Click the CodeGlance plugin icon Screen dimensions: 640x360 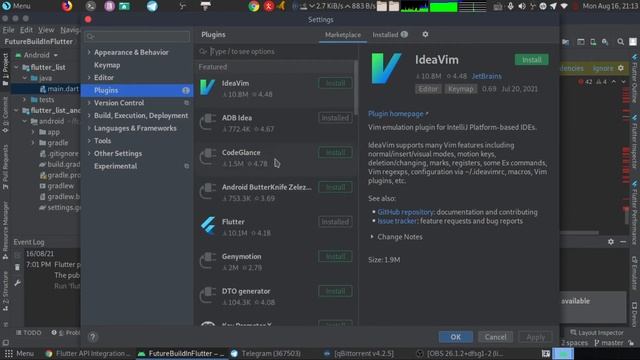[208, 157]
